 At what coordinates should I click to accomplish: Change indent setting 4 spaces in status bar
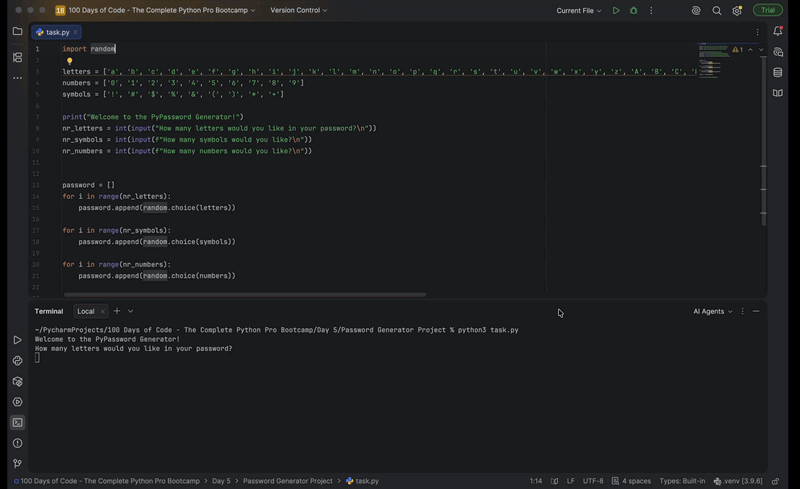pos(632,481)
